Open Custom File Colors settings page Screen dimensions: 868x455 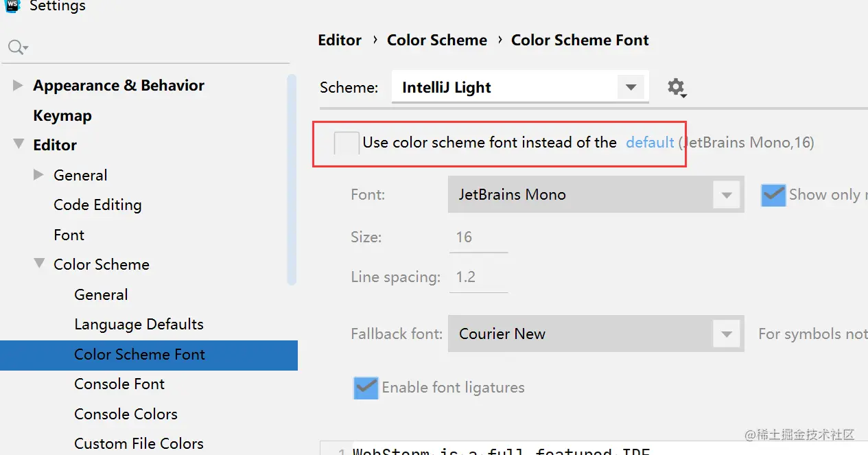click(139, 443)
